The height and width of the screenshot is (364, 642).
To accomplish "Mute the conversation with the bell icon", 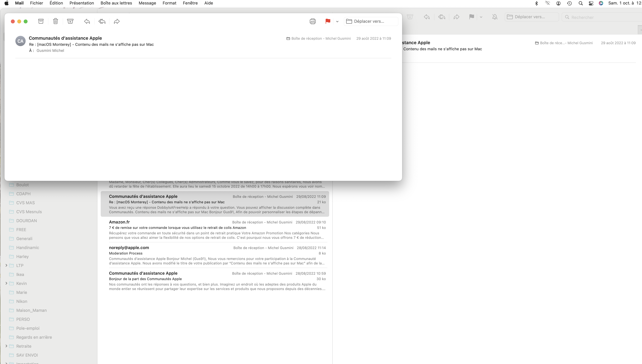I will 495,17.
